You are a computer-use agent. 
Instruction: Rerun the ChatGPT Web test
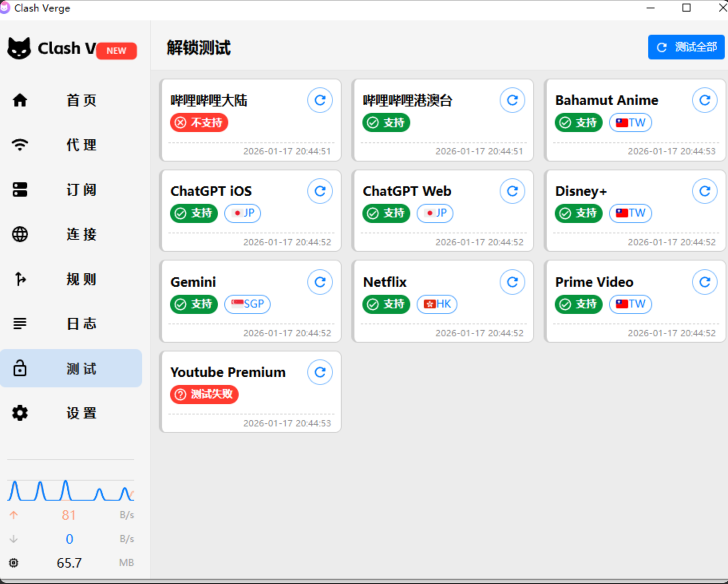point(512,191)
